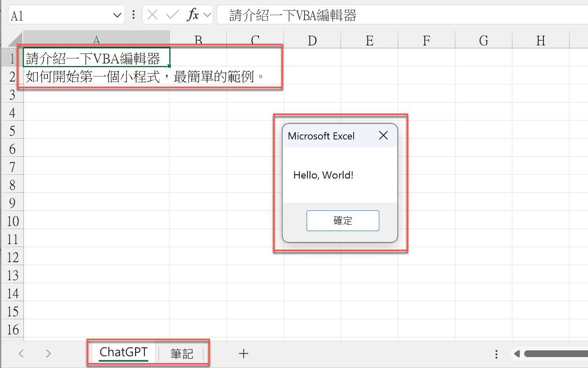Click the cancel (X) icon in formula bar

[x=153, y=15]
